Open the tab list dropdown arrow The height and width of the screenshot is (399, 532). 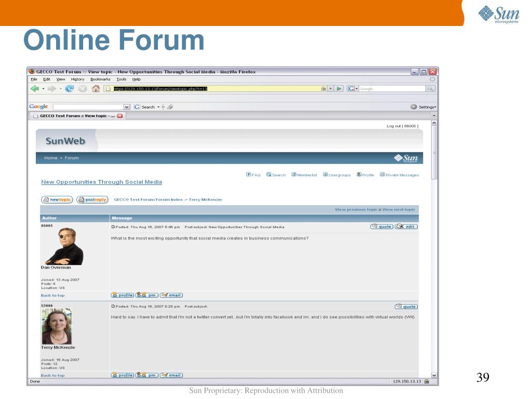[x=434, y=116]
